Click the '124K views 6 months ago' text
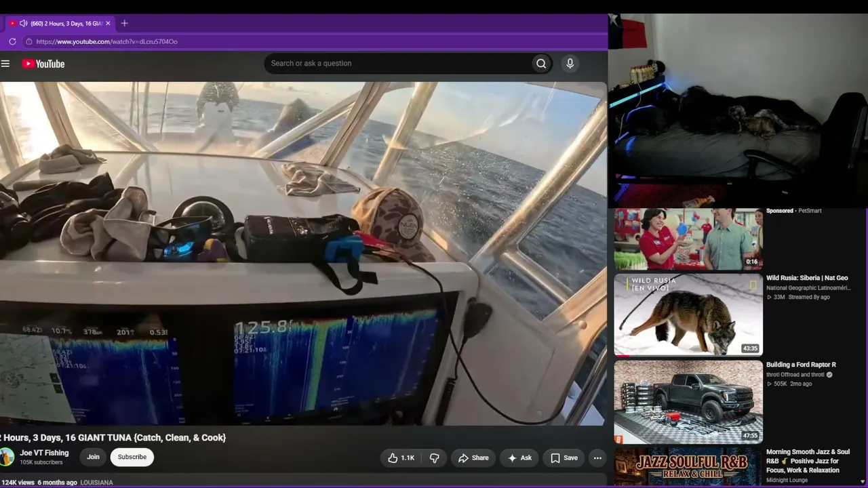The height and width of the screenshot is (488, 868). pyautogui.click(x=39, y=483)
